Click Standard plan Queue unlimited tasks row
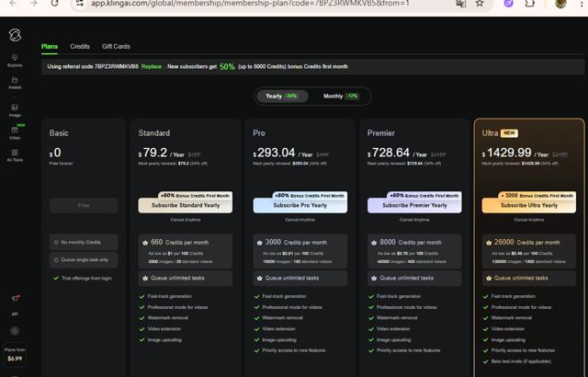588x377 pixels. coord(186,279)
